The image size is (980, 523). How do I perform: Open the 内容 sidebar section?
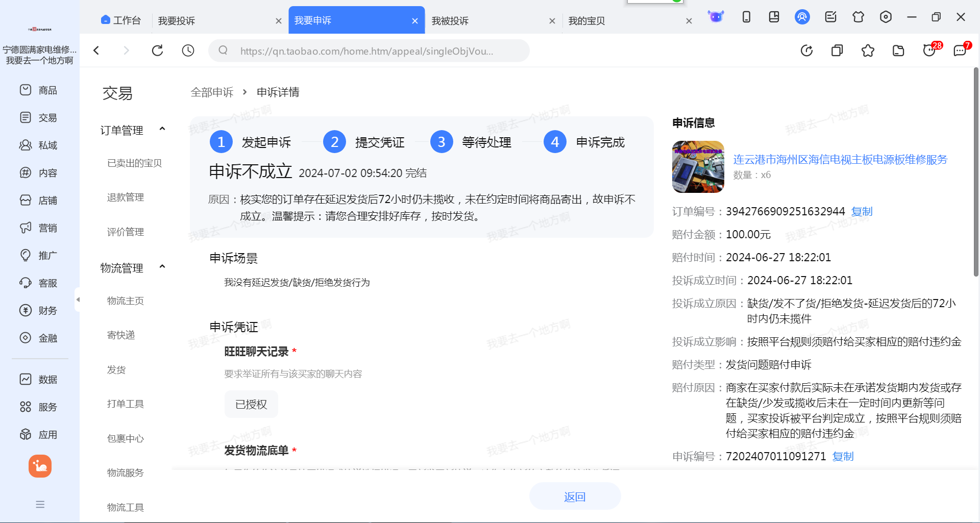[x=39, y=173]
